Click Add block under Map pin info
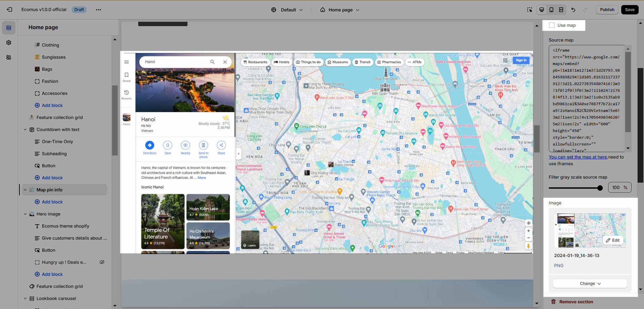Screen dimensions: 644x309 click(x=49, y=202)
